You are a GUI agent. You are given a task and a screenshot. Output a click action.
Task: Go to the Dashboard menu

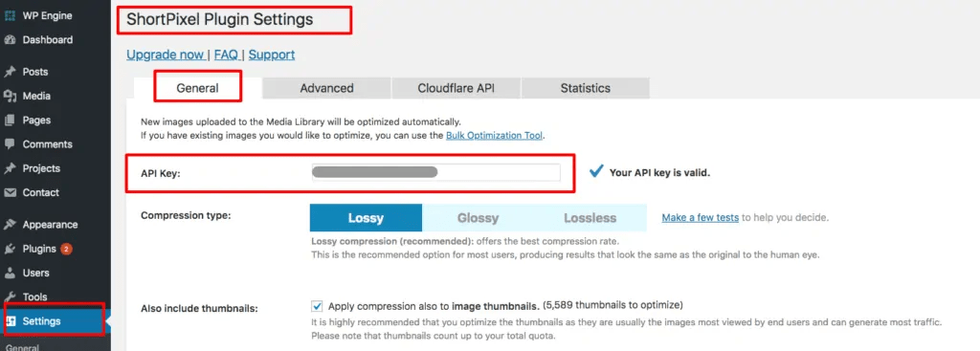pos(48,40)
